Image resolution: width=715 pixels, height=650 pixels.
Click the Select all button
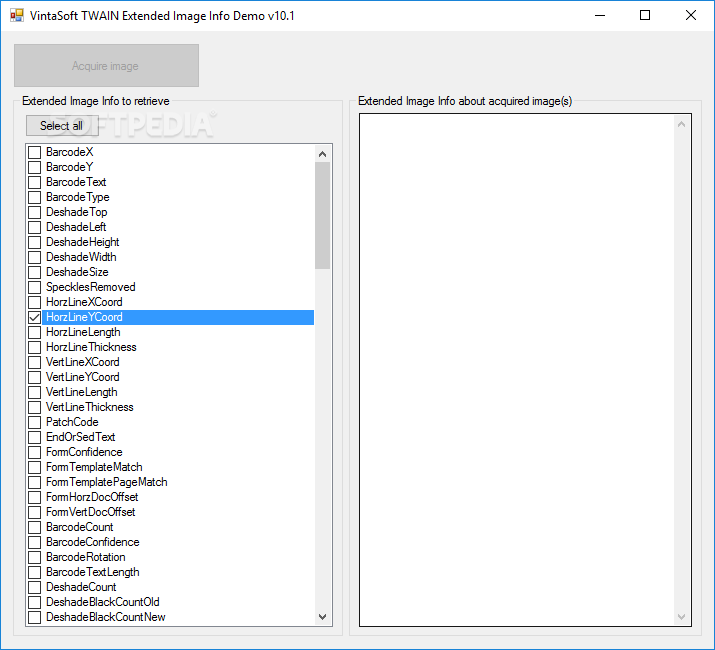pyautogui.click(x=62, y=125)
